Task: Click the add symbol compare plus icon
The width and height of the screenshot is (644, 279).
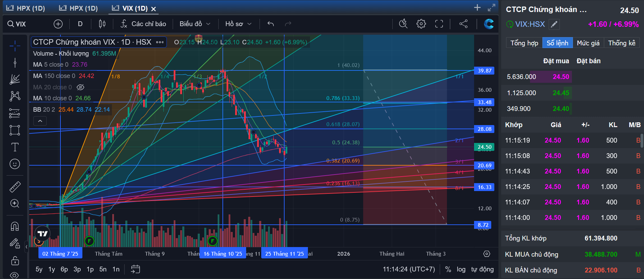Action: pyautogui.click(x=58, y=24)
